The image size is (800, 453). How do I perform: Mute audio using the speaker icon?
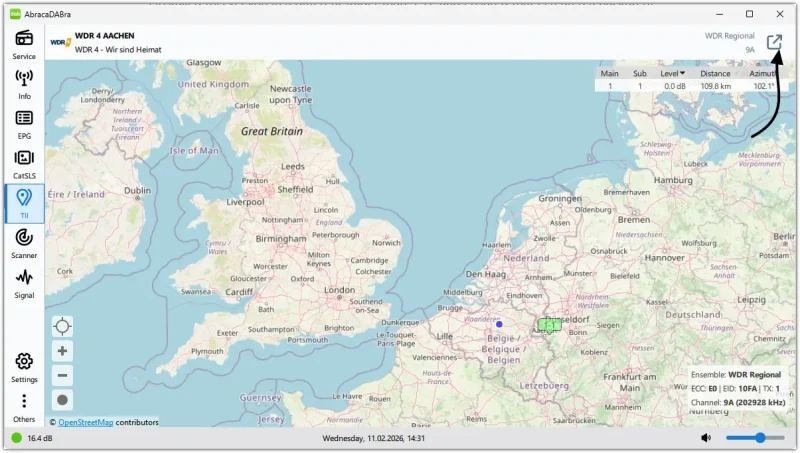pyautogui.click(x=706, y=438)
